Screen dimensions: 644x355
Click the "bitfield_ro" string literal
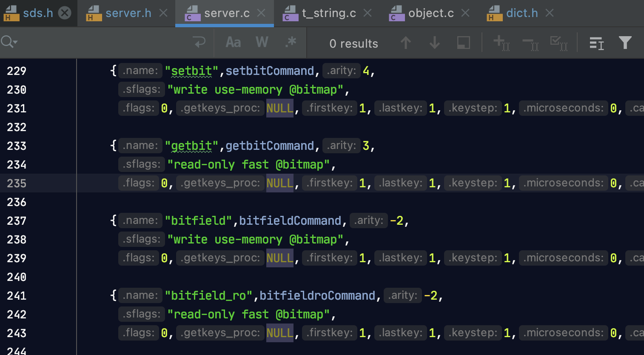(x=208, y=296)
